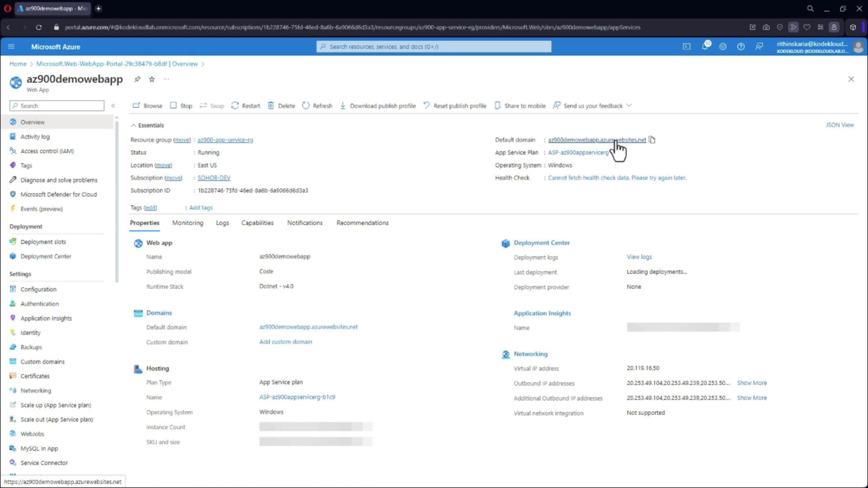Switch to the Monitoring tab
This screenshot has height=488, width=868.
click(x=188, y=223)
